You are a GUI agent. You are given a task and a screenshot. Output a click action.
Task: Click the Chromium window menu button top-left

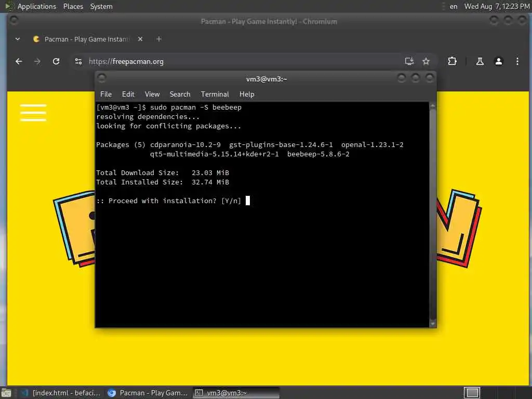(x=14, y=21)
